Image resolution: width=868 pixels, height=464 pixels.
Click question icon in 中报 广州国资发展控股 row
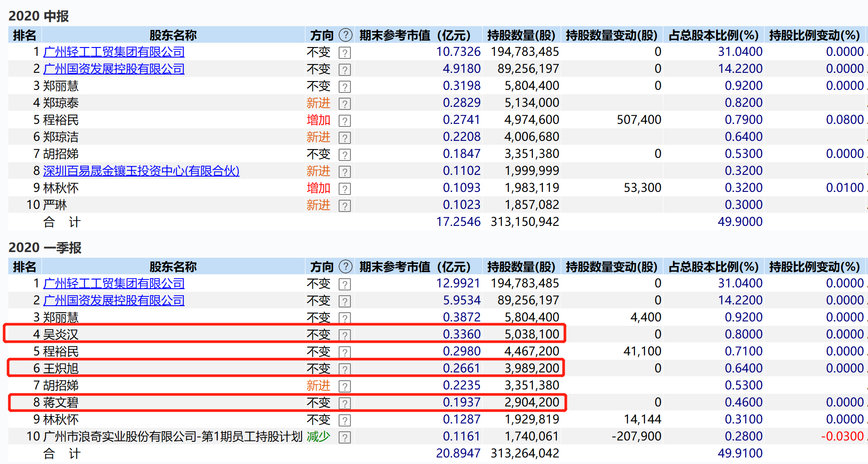pyautogui.click(x=345, y=70)
